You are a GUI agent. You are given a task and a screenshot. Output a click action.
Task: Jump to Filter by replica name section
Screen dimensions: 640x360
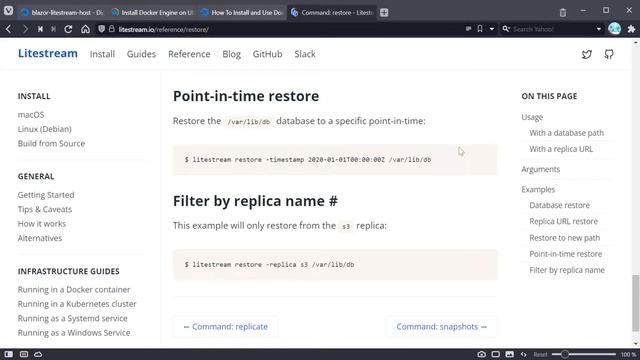tap(567, 270)
